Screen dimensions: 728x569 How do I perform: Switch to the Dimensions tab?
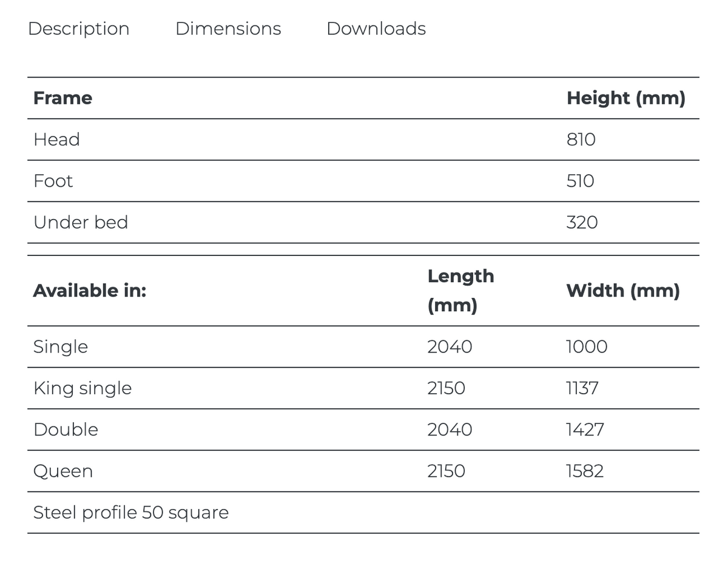click(228, 29)
